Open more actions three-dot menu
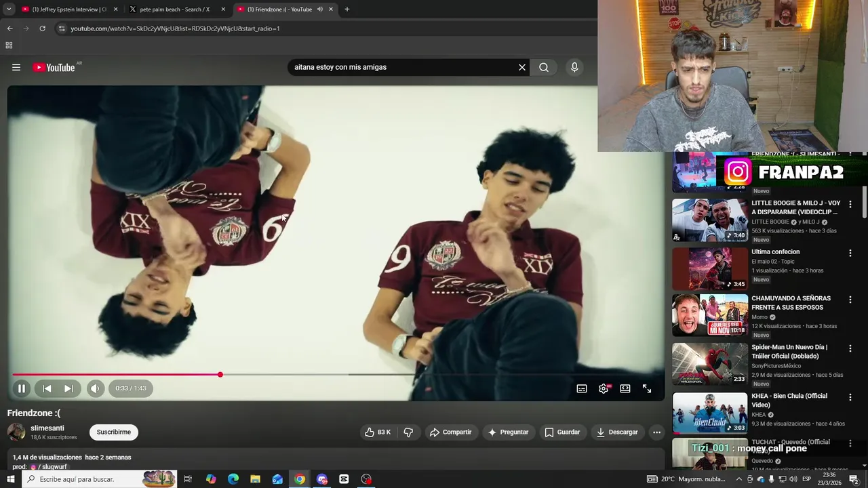Screen dimensions: 868x488 (656, 432)
